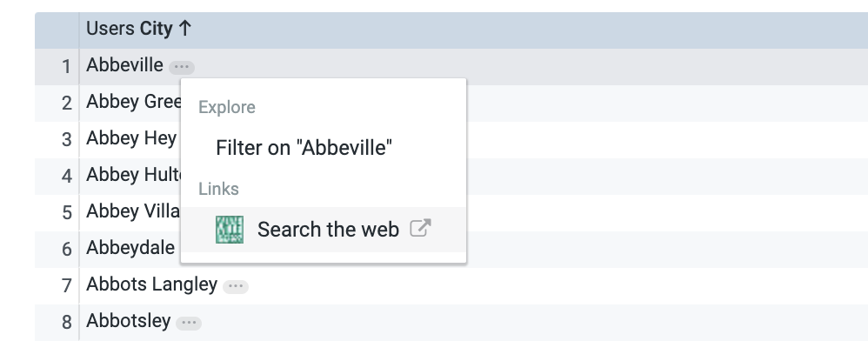Select the Abbots Langley cell text
Image resolution: width=868 pixels, height=341 pixels.
tap(151, 284)
